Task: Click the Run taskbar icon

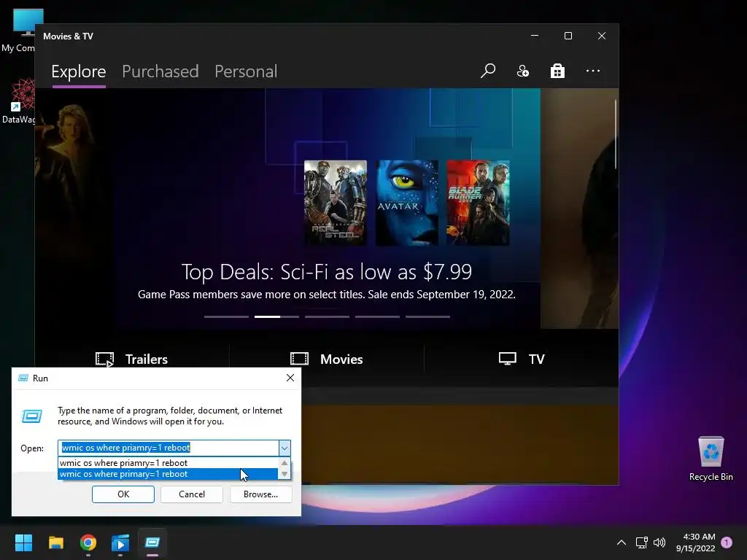Action: coord(152,542)
